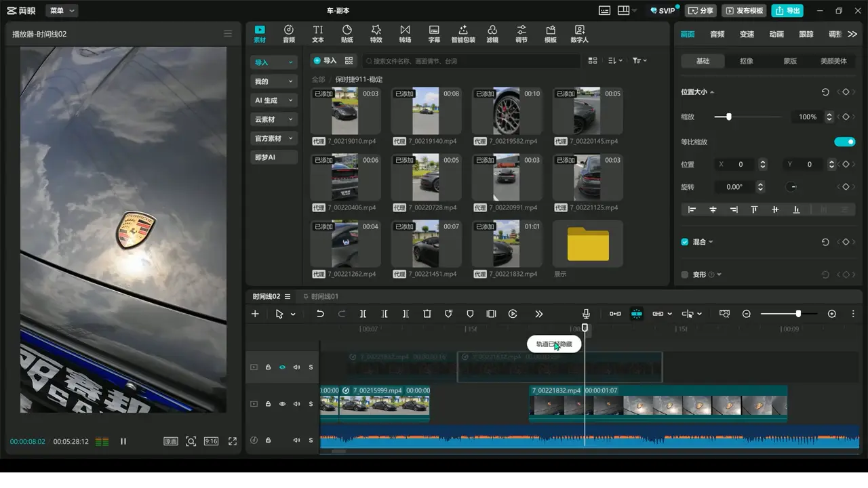Expand the 云素材 sidebar category
868x488 pixels.
tap(274, 119)
